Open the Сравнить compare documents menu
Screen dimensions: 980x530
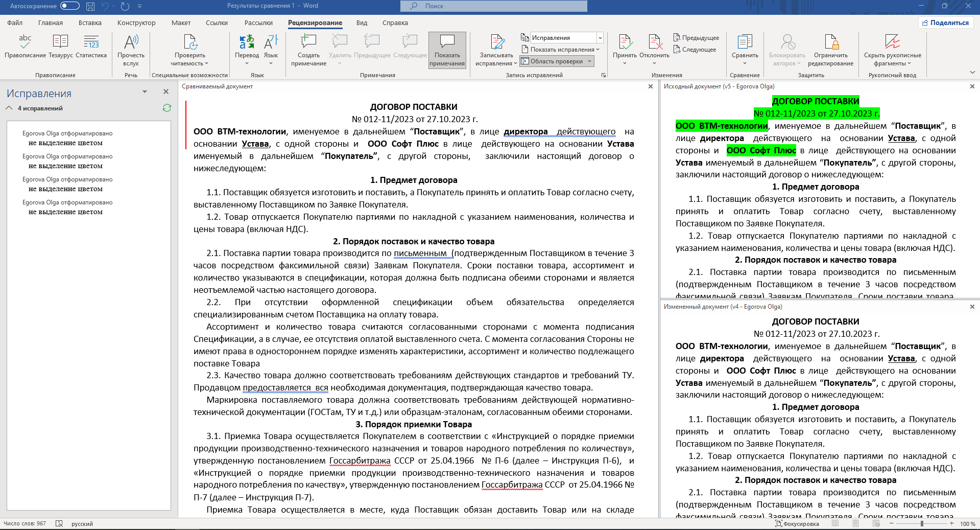click(x=745, y=50)
